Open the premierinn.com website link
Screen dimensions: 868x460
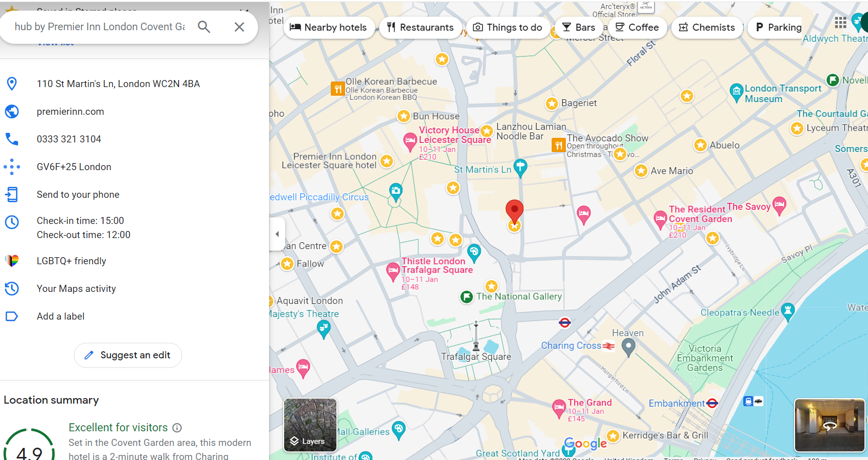click(x=70, y=112)
